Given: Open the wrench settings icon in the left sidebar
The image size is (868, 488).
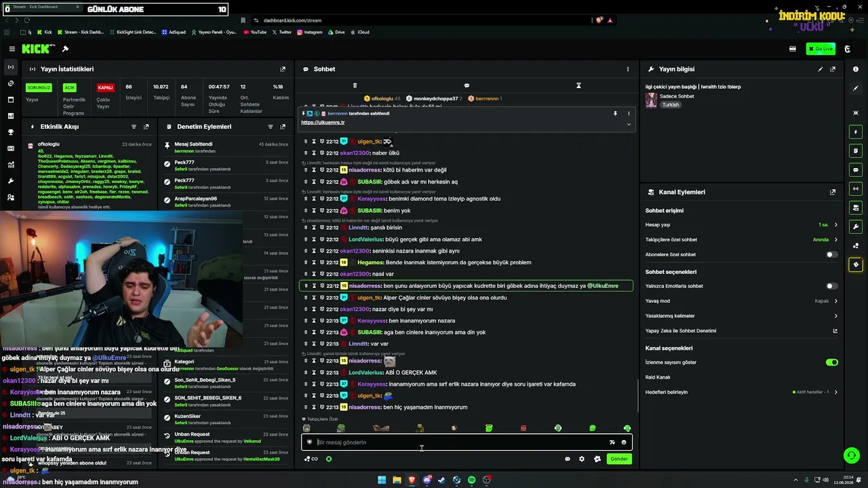Looking at the screenshot, I should coord(11,181).
